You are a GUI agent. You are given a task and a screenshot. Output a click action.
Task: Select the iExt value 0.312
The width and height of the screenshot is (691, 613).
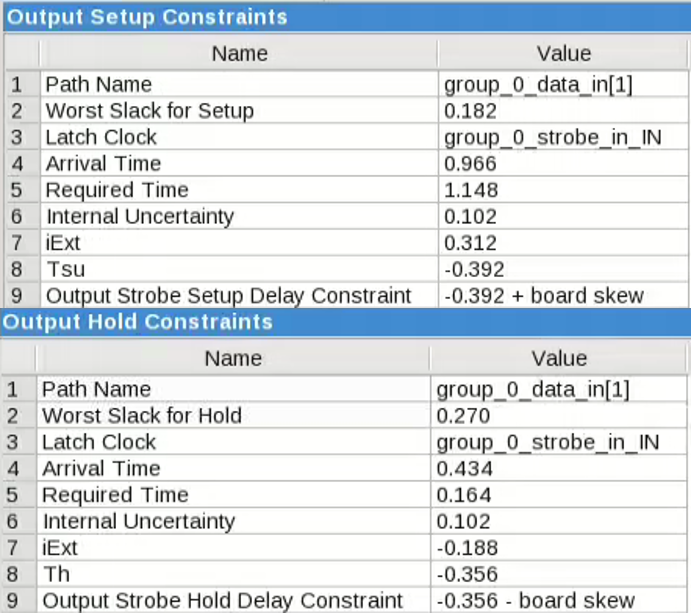(x=468, y=243)
